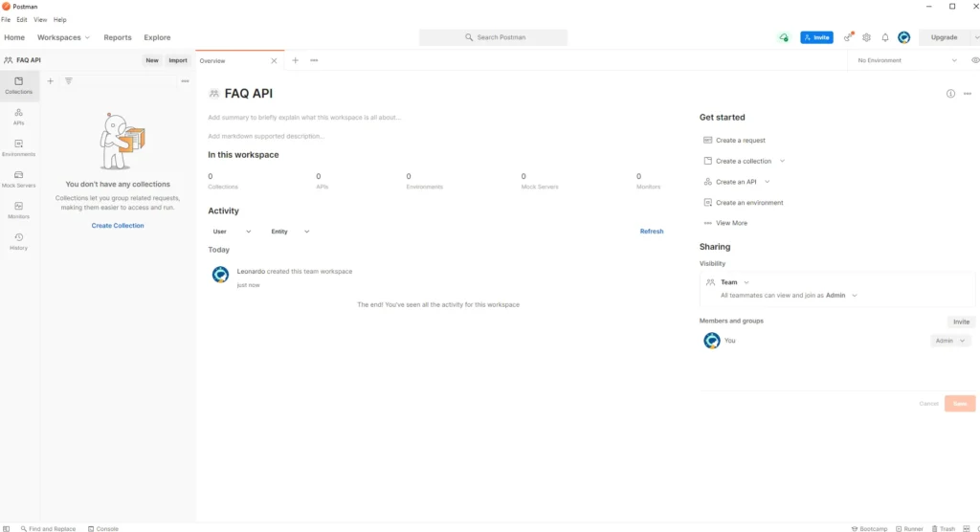The width and height of the screenshot is (980, 532).
Task: Expand the Create an API chevron
Action: pos(767,182)
